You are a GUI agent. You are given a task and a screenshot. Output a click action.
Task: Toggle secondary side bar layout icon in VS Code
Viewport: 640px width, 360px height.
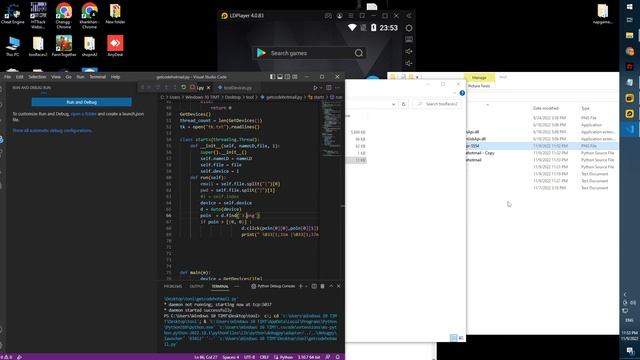pyautogui.click(x=287, y=77)
